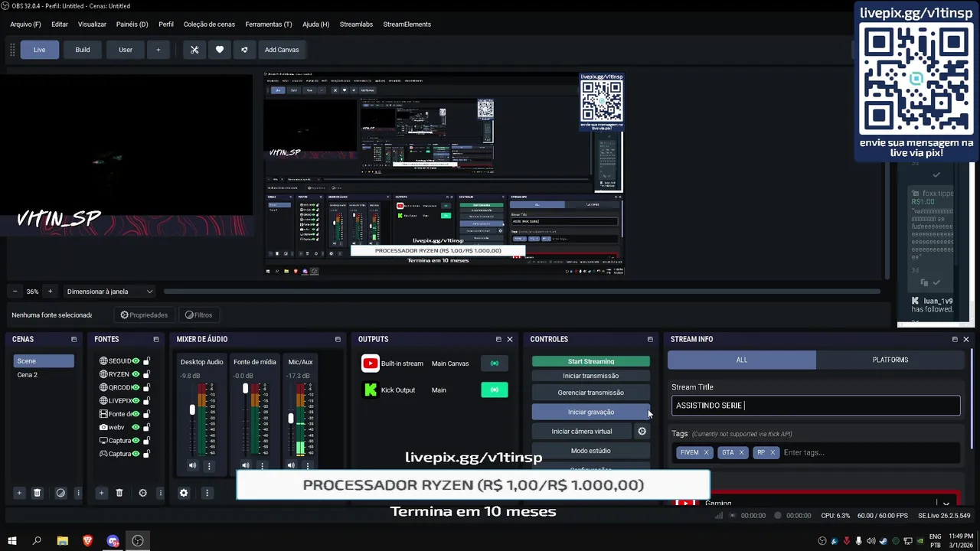Click Iniciar transmissão button
The height and width of the screenshot is (551, 980).
tap(591, 376)
